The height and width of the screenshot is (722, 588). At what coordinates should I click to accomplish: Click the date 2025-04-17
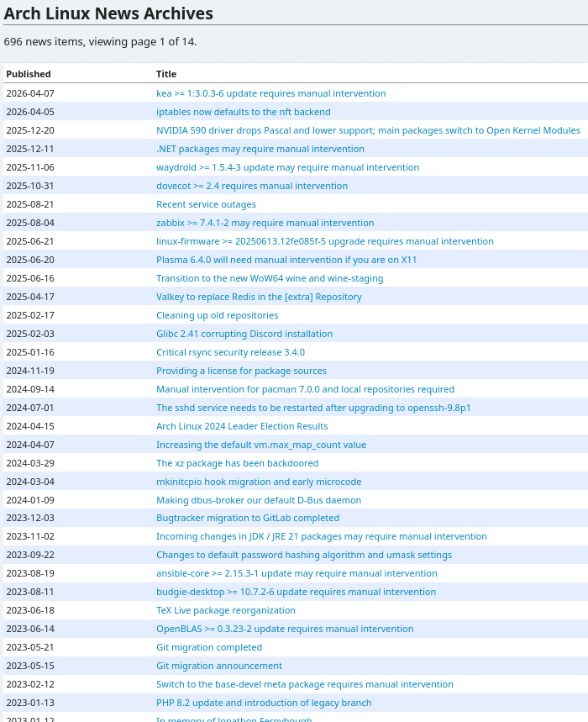pyautogui.click(x=30, y=297)
